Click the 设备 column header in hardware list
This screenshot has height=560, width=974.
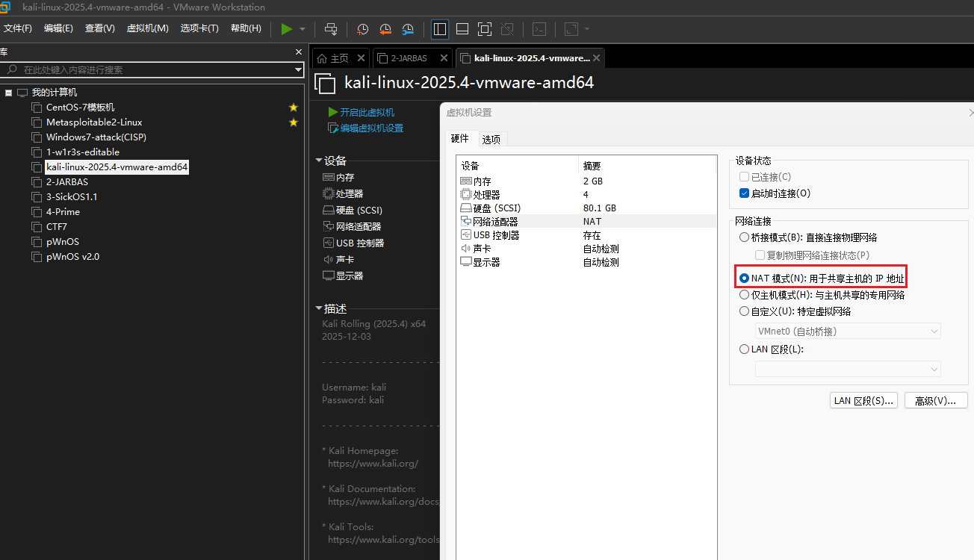(518, 166)
